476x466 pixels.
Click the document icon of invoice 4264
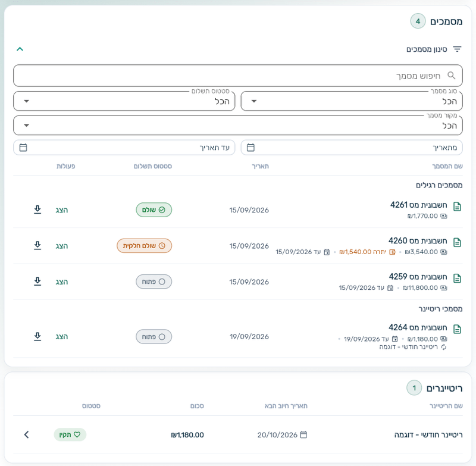coord(457,329)
